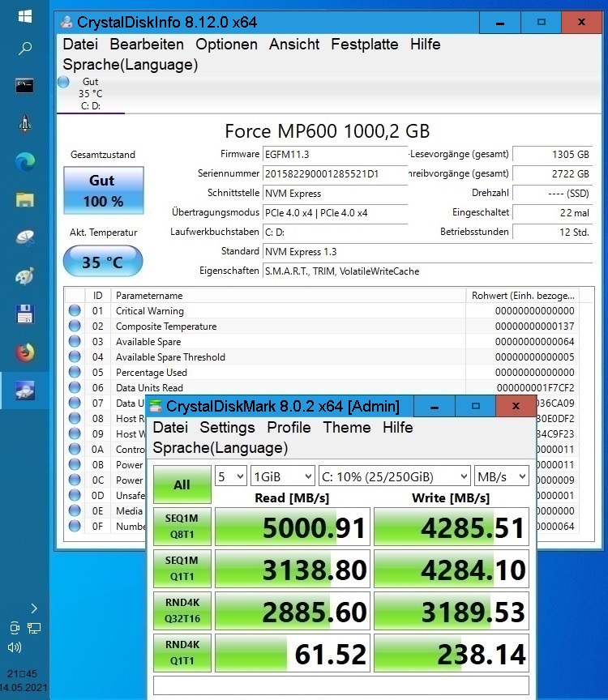Click the Seriennummer field value
Screen dimensions: 608x700
click(335, 173)
